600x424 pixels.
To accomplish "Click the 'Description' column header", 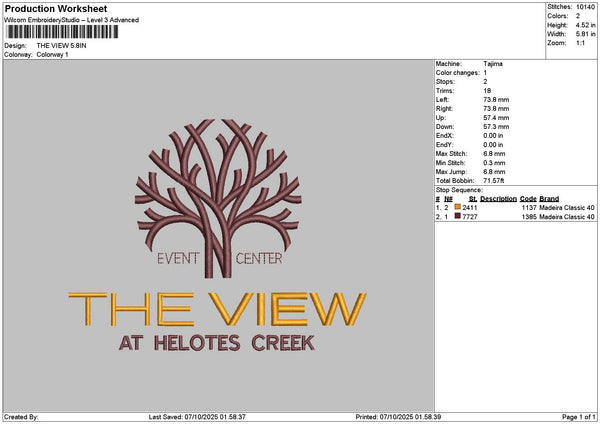I will click(x=498, y=199).
